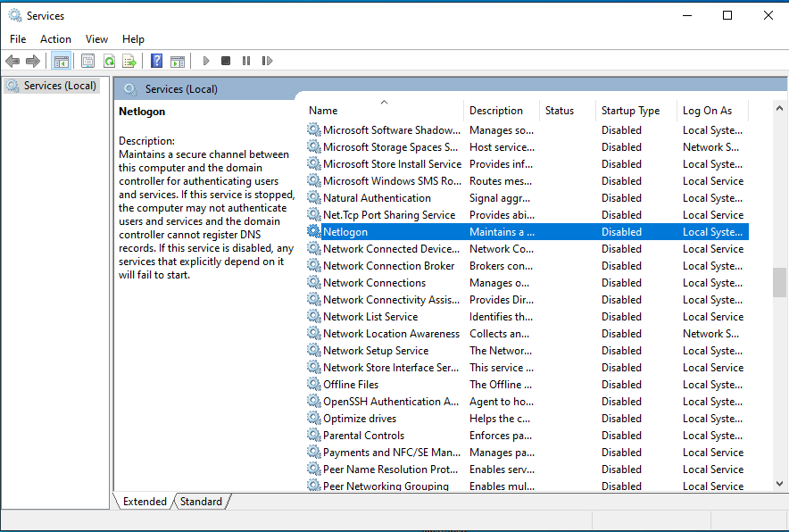Click the Restart Service icon
Viewport: 789px width, 532px height.
[x=267, y=61]
